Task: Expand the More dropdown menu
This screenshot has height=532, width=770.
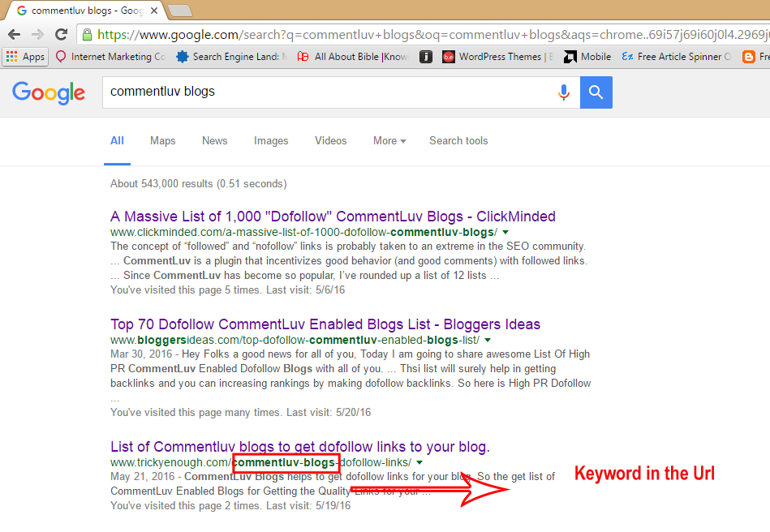Action: click(x=389, y=141)
